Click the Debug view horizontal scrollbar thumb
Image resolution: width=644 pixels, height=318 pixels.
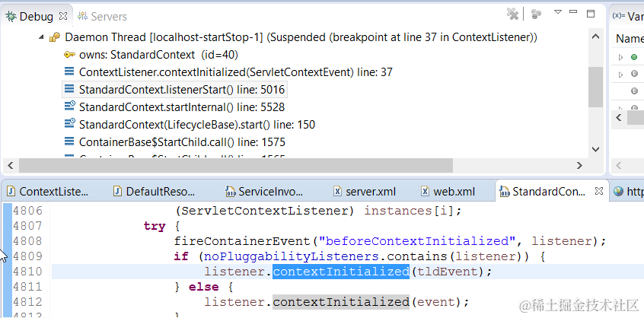pos(236,166)
